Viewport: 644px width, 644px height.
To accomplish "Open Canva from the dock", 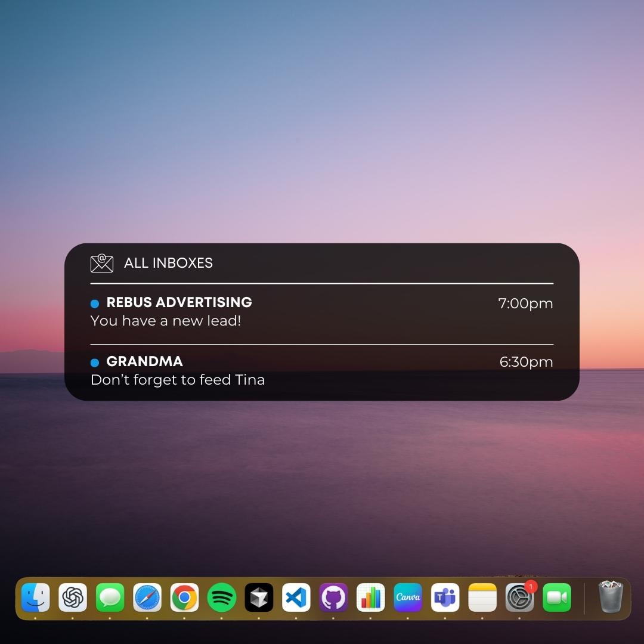I will pos(408,597).
